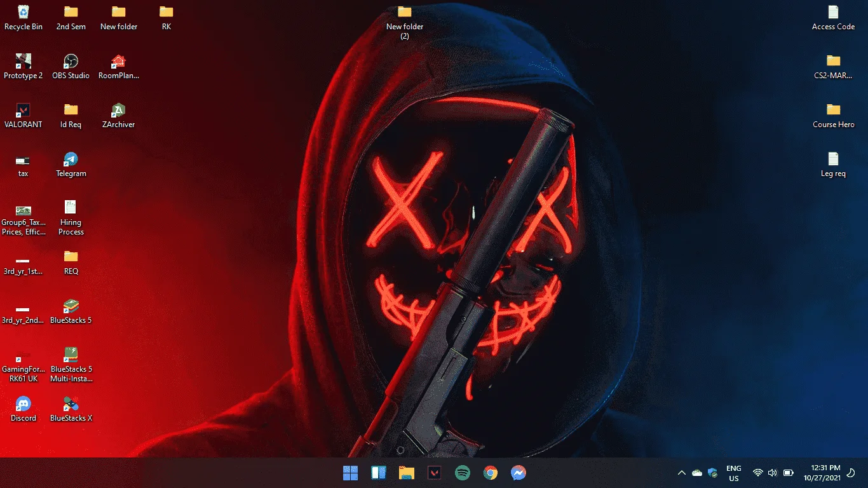Switch input language via ENG US
This screenshot has width=868, height=488.
click(x=734, y=473)
